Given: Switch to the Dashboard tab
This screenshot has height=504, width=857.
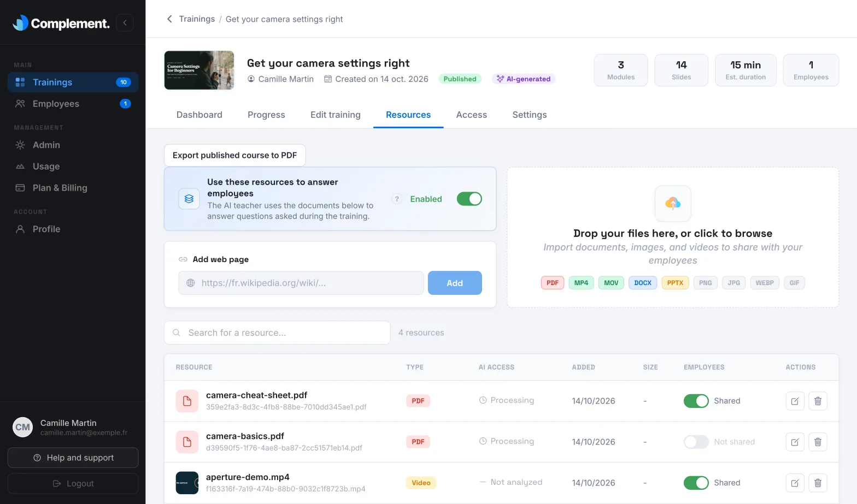Looking at the screenshot, I should pos(199,115).
